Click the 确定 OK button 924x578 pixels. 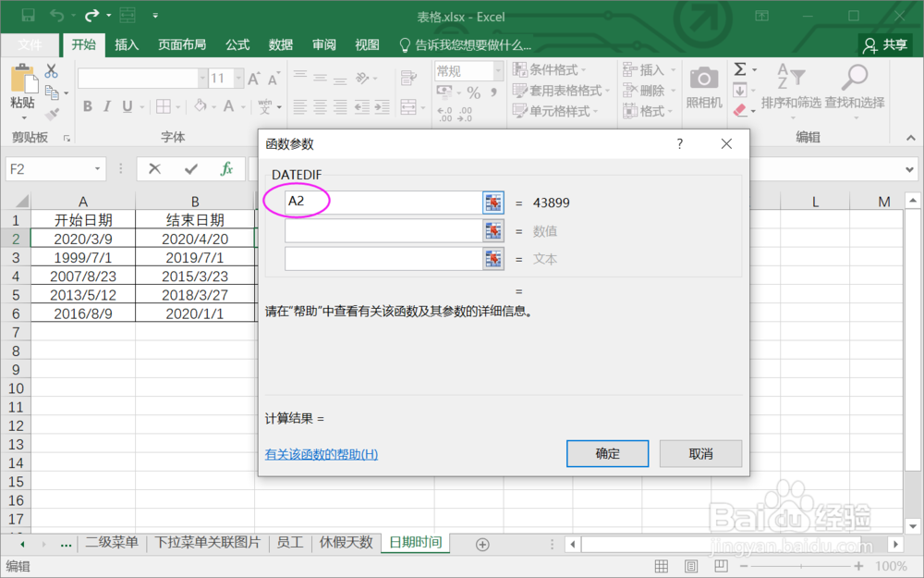tap(608, 453)
